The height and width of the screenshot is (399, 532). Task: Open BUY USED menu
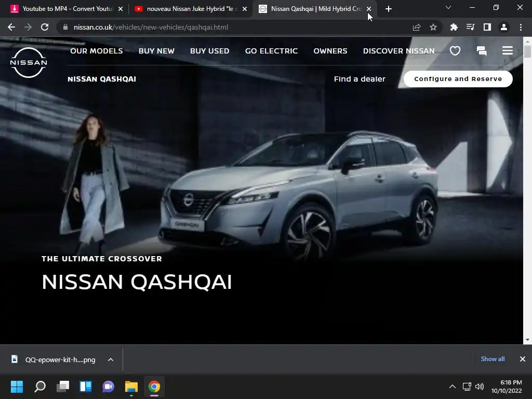click(x=210, y=51)
